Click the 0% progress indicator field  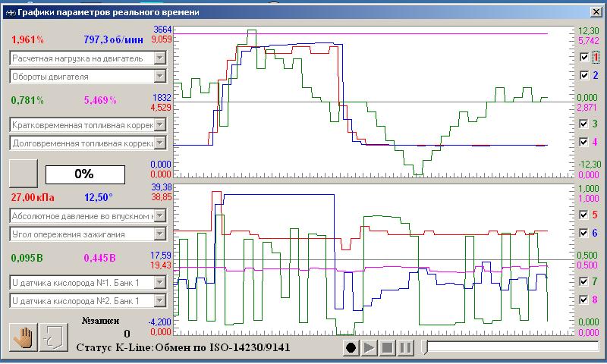83,174
